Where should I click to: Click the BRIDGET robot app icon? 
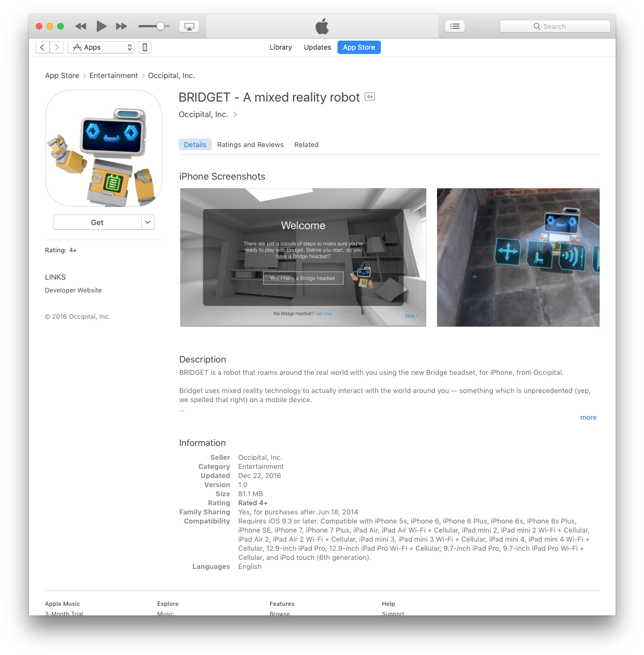point(104,148)
